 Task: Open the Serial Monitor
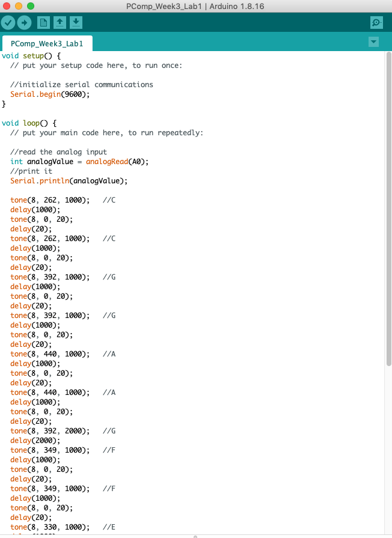[x=376, y=23]
